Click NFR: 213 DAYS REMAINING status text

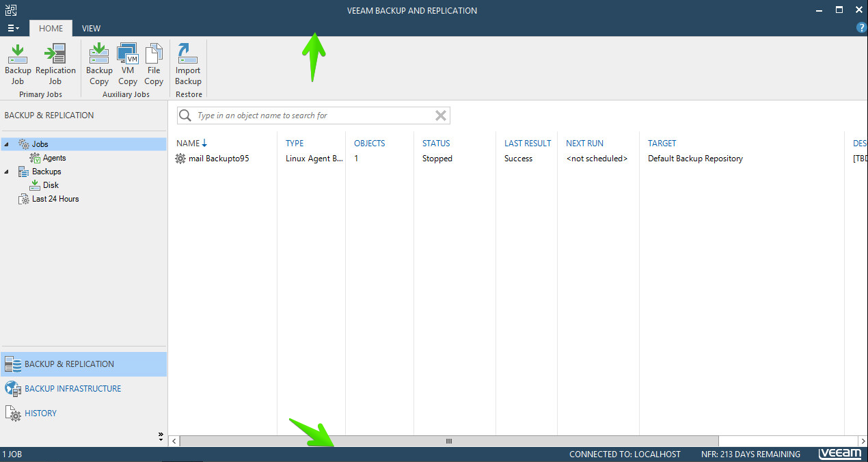point(750,454)
